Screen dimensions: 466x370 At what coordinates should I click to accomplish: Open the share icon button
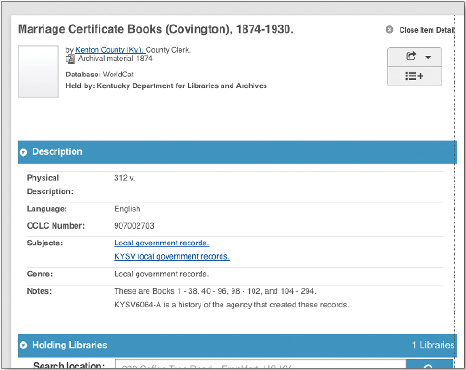coord(411,56)
